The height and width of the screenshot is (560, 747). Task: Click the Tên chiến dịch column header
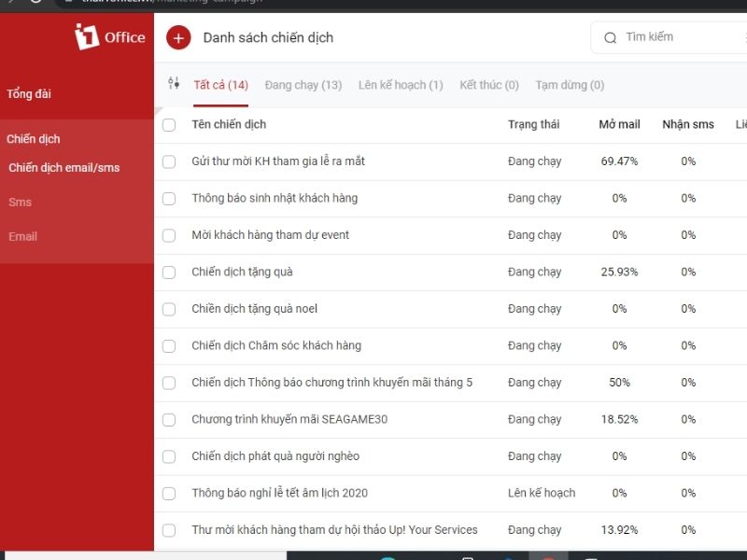point(229,124)
